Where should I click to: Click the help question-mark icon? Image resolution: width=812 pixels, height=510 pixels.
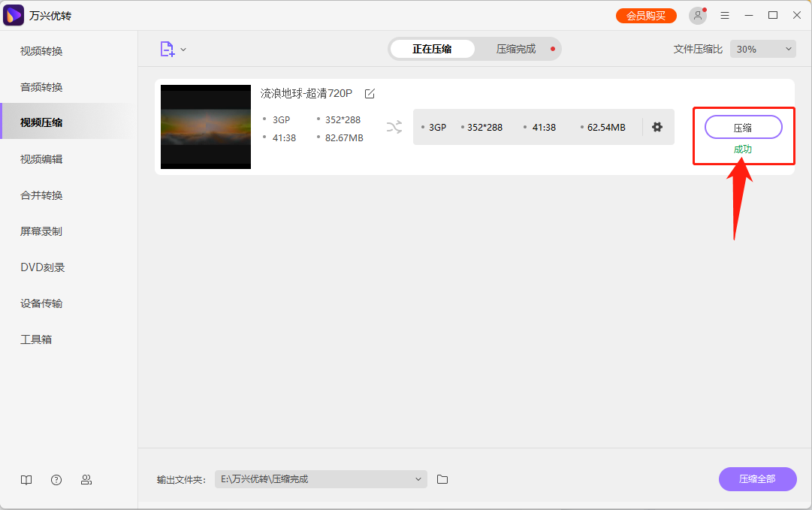click(56, 479)
